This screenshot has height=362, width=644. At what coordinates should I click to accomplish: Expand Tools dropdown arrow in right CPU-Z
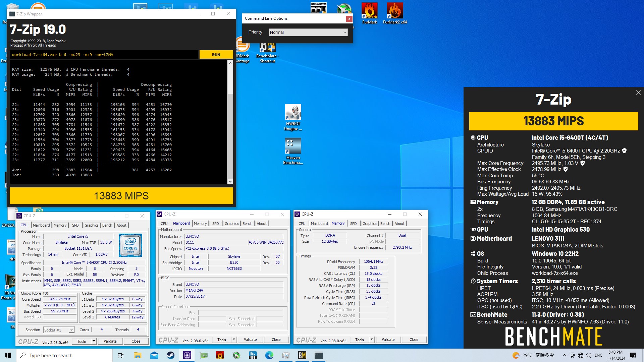[x=372, y=340]
